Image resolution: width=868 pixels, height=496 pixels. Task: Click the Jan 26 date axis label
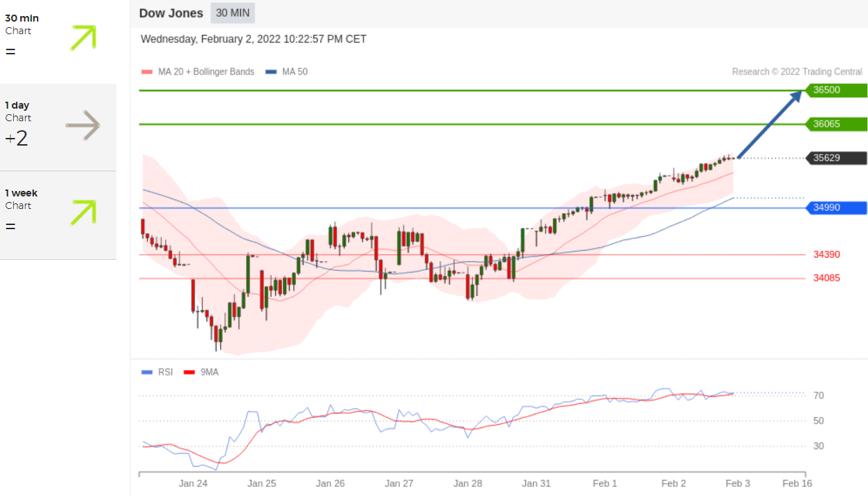[x=330, y=483]
